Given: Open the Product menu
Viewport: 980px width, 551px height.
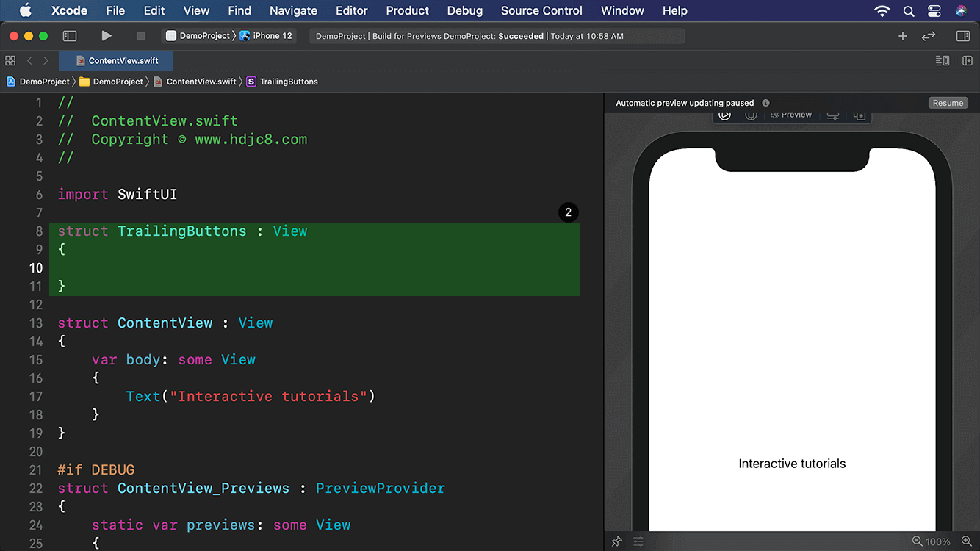Looking at the screenshot, I should [408, 10].
